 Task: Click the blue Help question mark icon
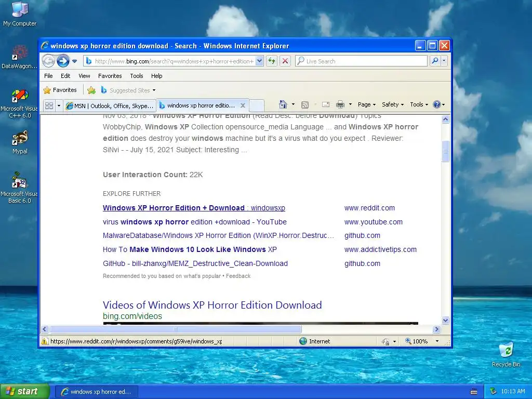[436, 104]
